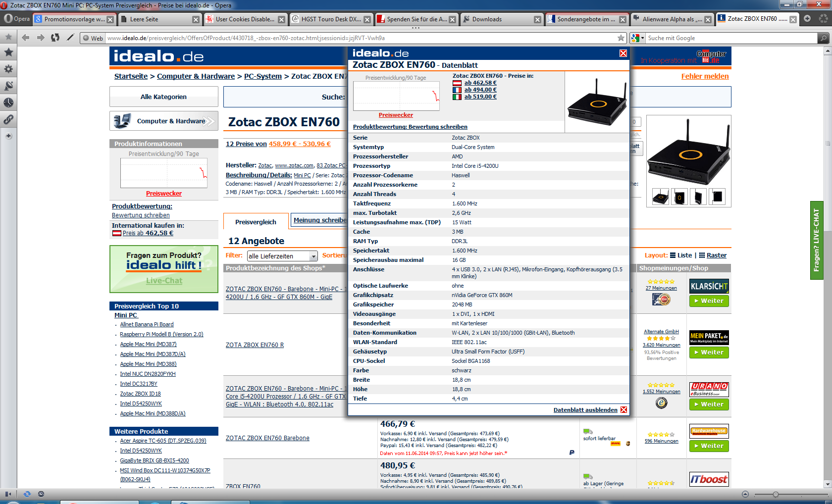Click the ZOTAC ZBOX EN760 Barebone offer link
The image size is (832, 504).
(267, 438)
